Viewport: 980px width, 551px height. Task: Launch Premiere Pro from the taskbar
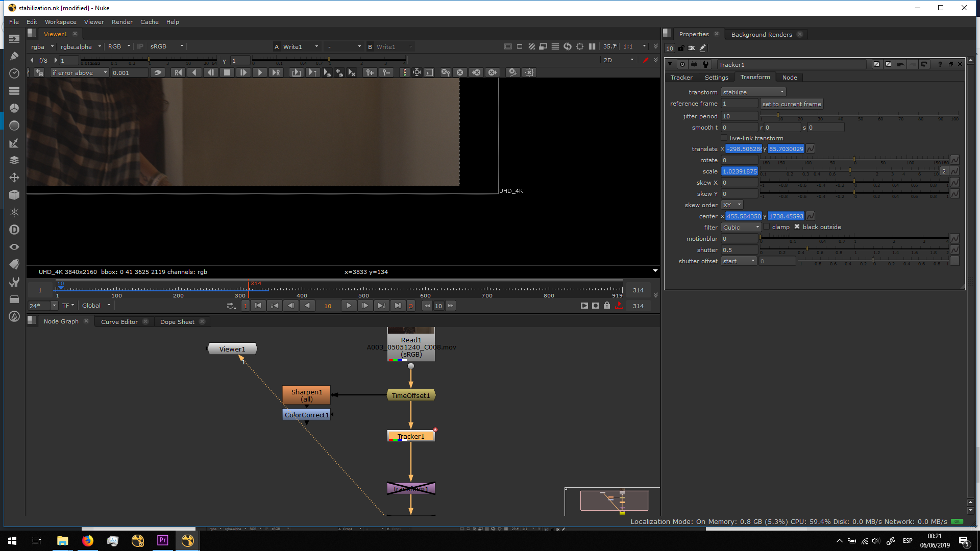[x=163, y=540]
